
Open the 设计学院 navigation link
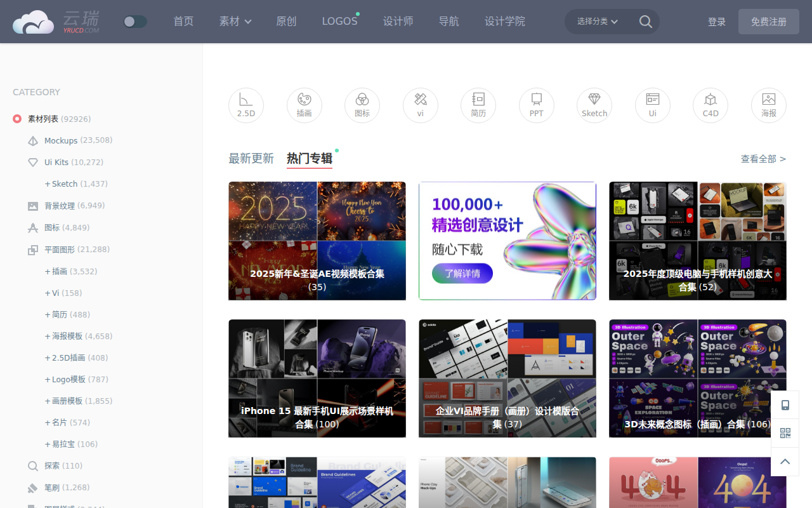(505, 22)
